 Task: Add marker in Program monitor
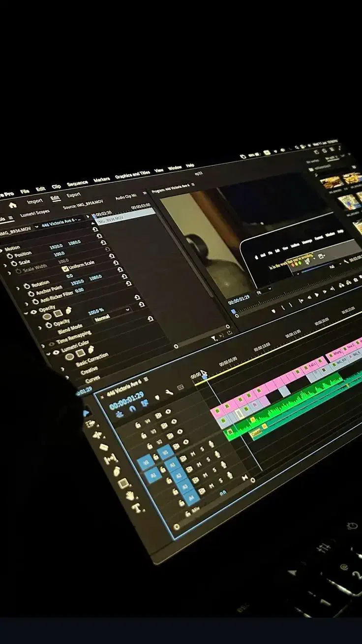(273, 311)
